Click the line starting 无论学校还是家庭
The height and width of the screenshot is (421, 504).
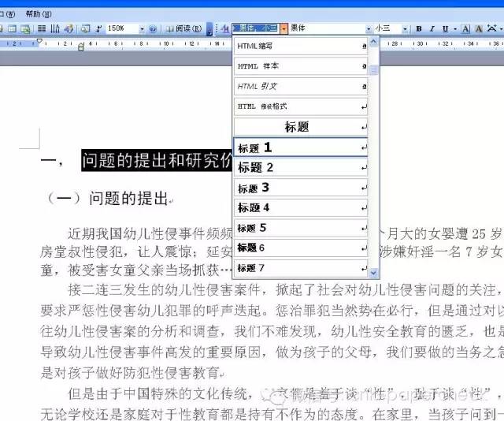click(272, 414)
